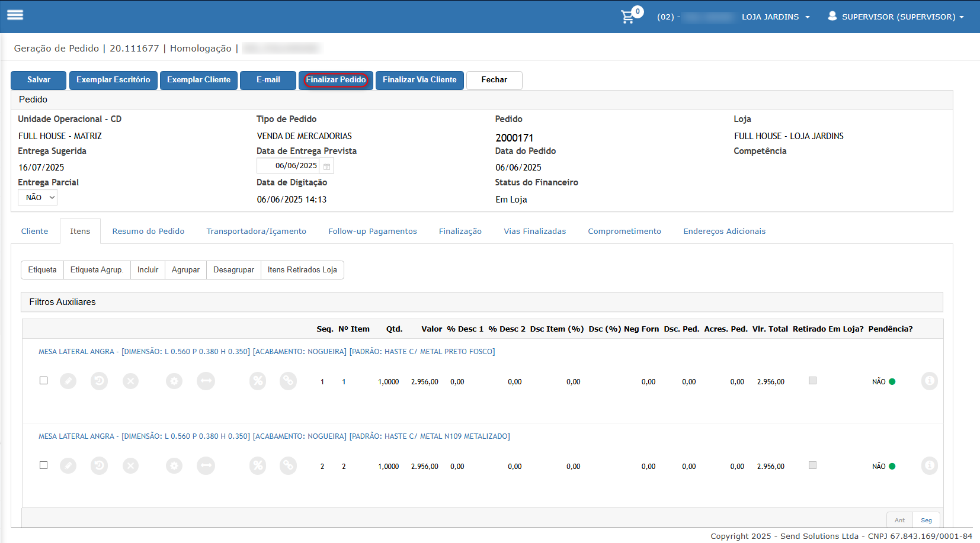This screenshot has width=980, height=543.
Task: Go to the Endereços Adicionais tab
Action: click(x=724, y=231)
